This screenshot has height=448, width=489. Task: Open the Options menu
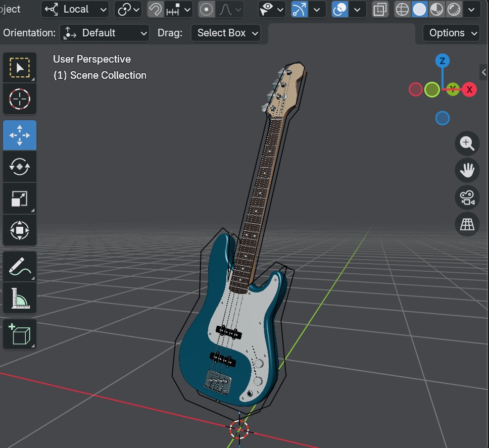pyautogui.click(x=451, y=33)
